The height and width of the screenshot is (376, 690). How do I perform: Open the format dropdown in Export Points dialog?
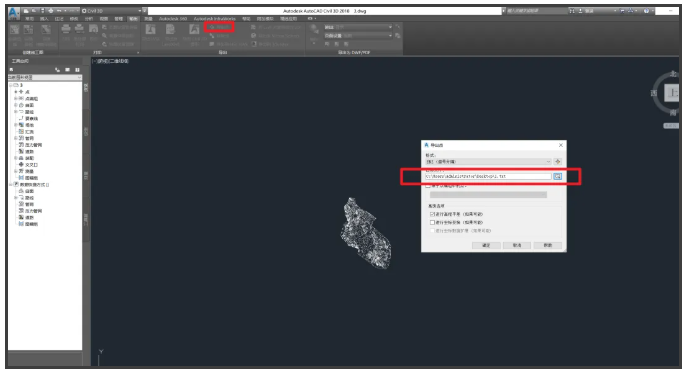(x=488, y=162)
